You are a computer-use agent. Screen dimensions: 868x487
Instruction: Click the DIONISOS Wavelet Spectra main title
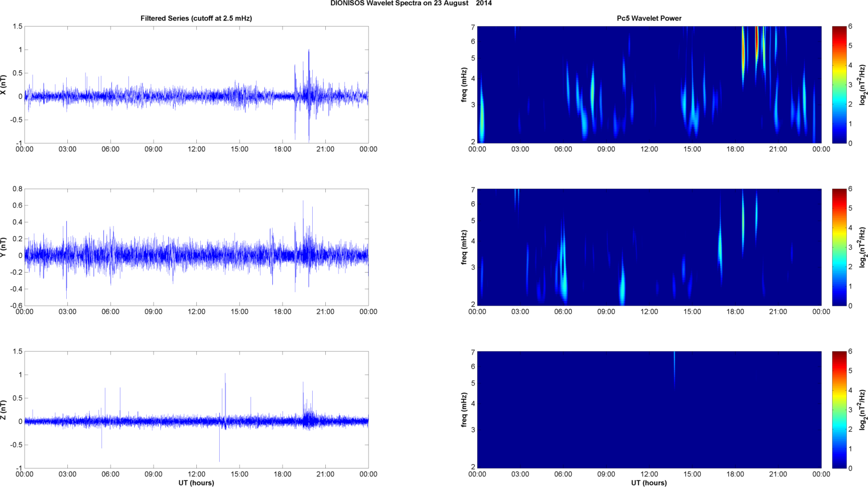click(x=411, y=3)
